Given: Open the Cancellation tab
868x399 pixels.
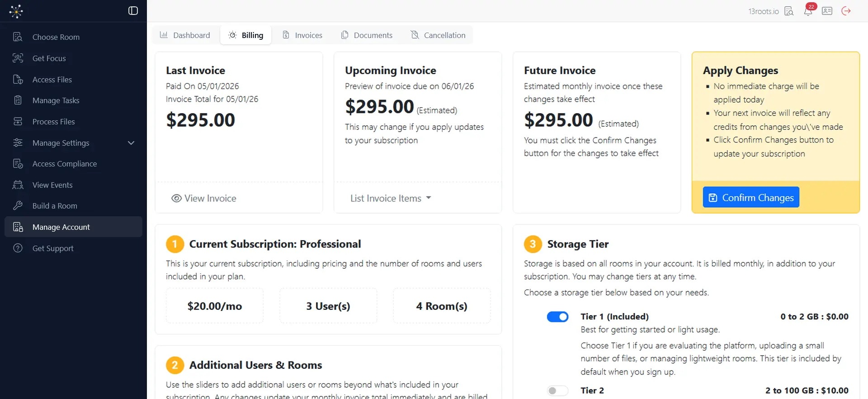Looking at the screenshot, I should point(438,35).
